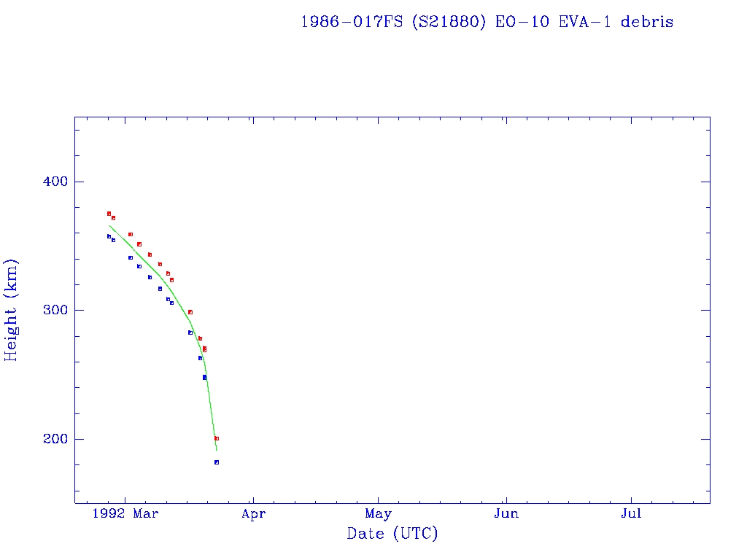
Task: Click the 'Apr' date tick label
Action: point(253,514)
